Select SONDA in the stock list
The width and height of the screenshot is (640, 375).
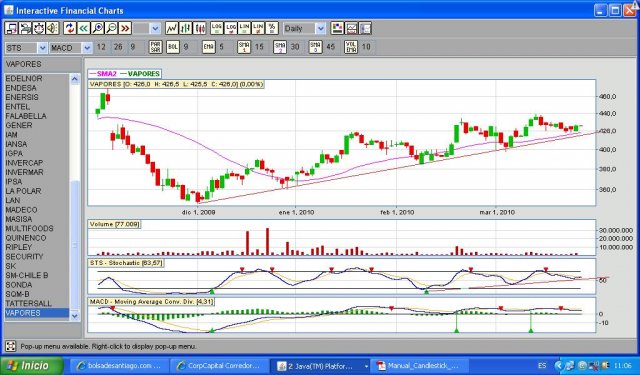coord(19,284)
